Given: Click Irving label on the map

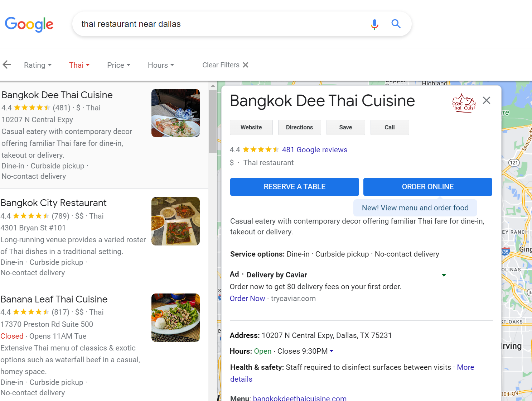Looking at the screenshot, I should [x=511, y=346].
